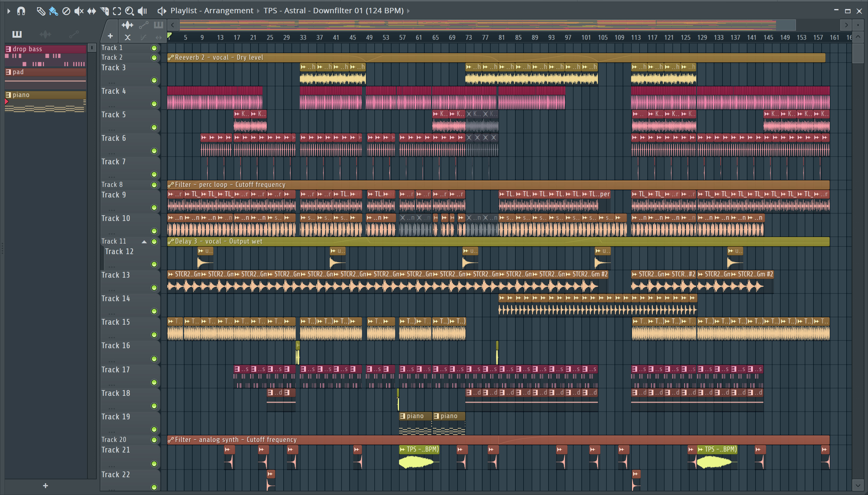The height and width of the screenshot is (495, 868).
Task: Choose the Select marquee tool
Action: (117, 11)
